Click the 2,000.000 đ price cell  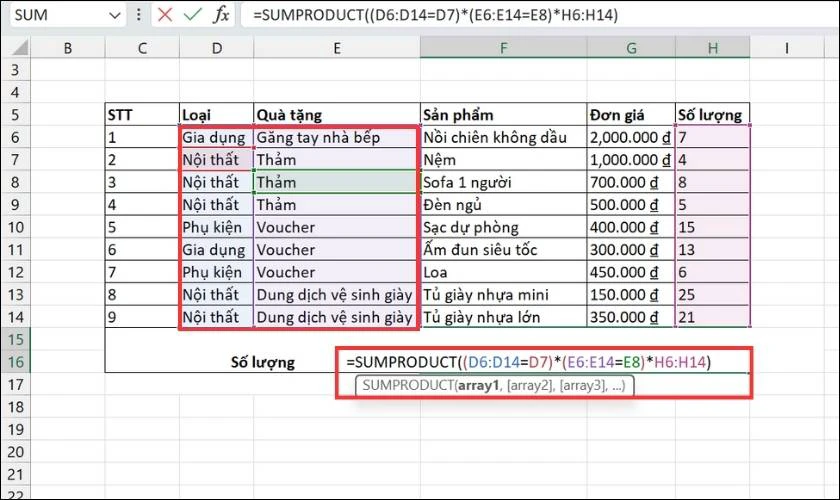[x=631, y=137]
